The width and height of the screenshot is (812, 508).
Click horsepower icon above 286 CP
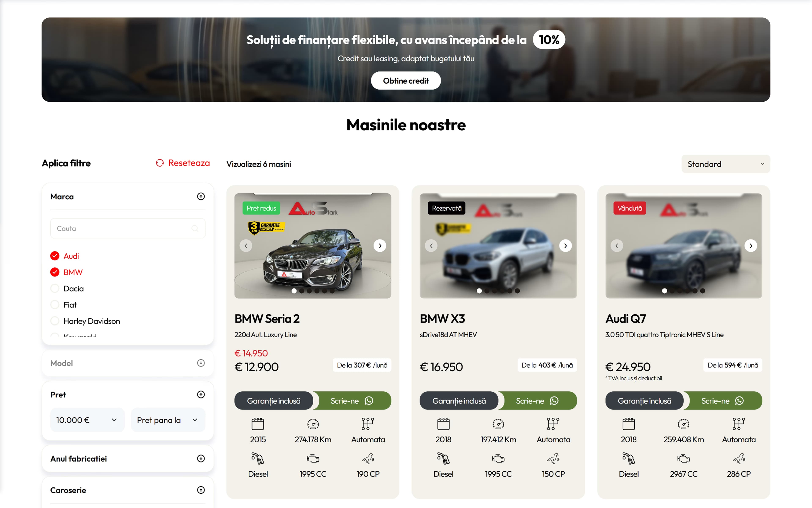738,459
